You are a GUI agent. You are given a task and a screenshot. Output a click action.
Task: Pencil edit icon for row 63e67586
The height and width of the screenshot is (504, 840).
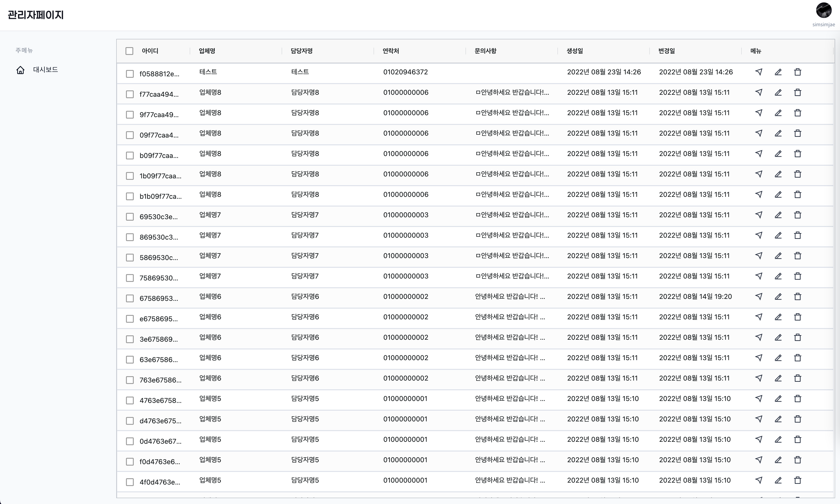point(778,358)
